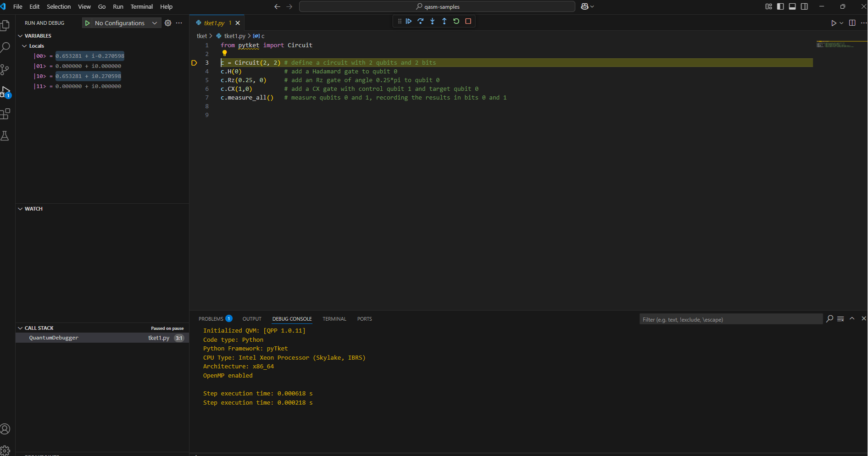Close the tket1.py editor tab
The image size is (868, 456).
[238, 23]
